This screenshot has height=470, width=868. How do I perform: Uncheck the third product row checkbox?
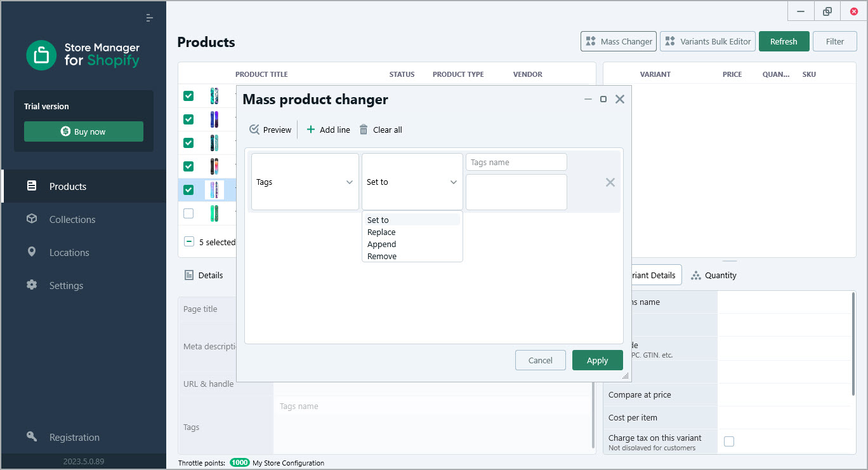(x=188, y=143)
